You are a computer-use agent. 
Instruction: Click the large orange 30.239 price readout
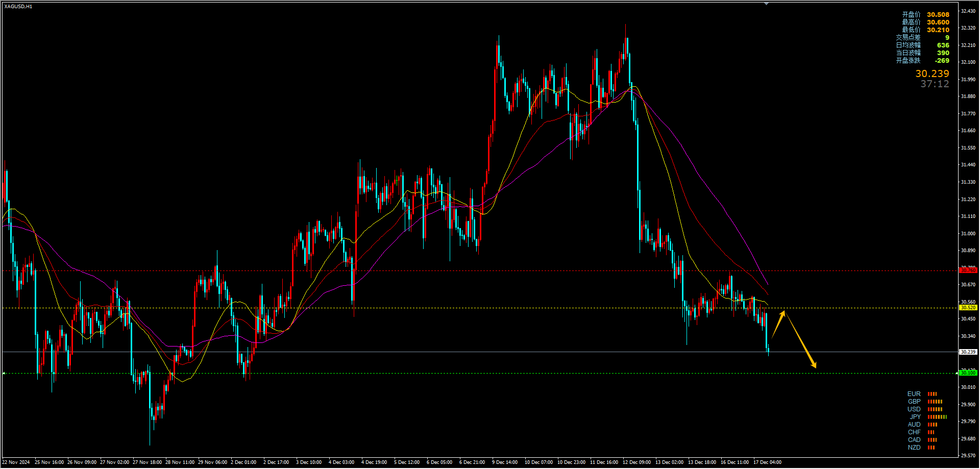[x=932, y=74]
